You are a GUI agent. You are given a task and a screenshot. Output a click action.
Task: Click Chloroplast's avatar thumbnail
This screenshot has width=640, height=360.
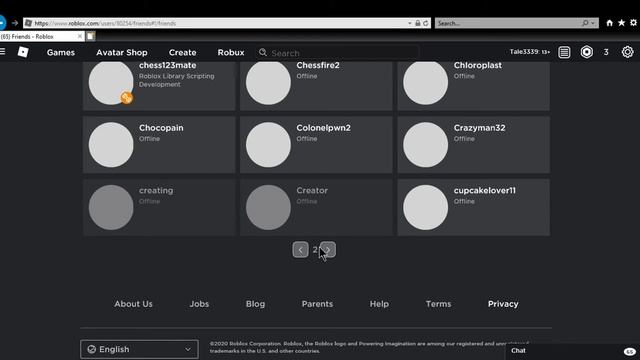point(425,83)
